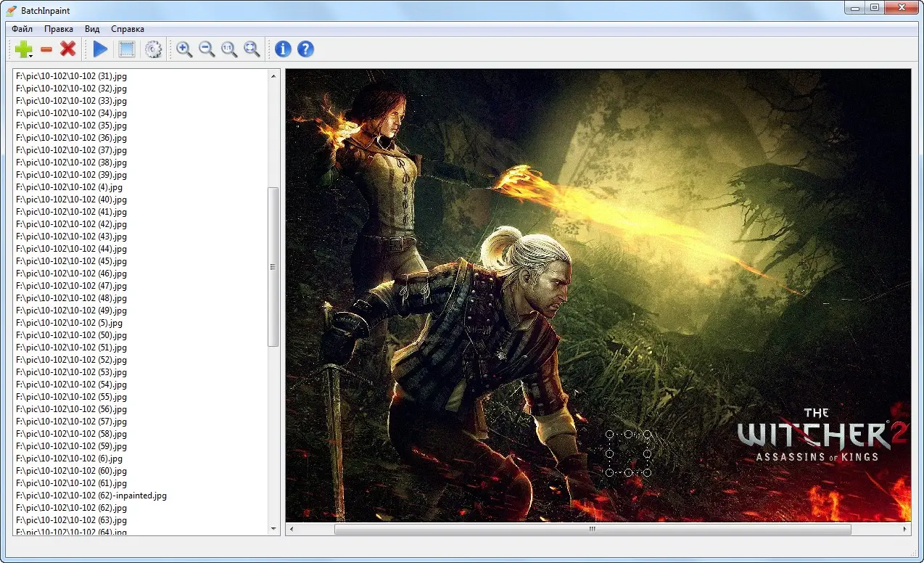This screenshot has height=563, width=924.
Task: Open the Правка menu
Action: click(x=59, y=29)
